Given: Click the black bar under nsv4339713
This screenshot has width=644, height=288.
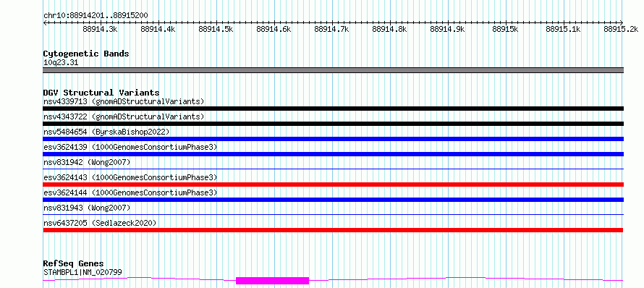Looking at the screenshot, I should pyautogui.click(x=333, y=109).
